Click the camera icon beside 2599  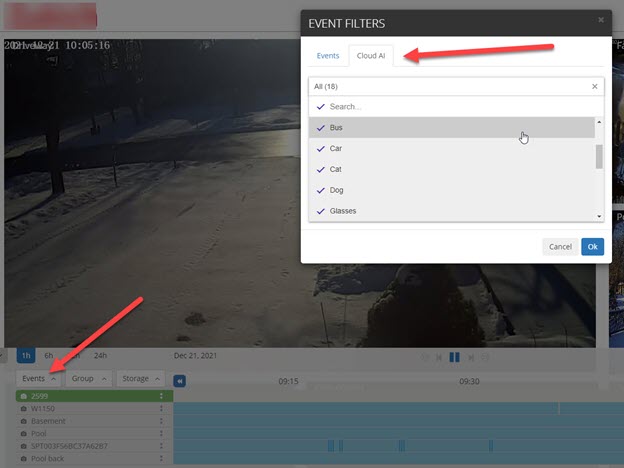pos(23,396)
